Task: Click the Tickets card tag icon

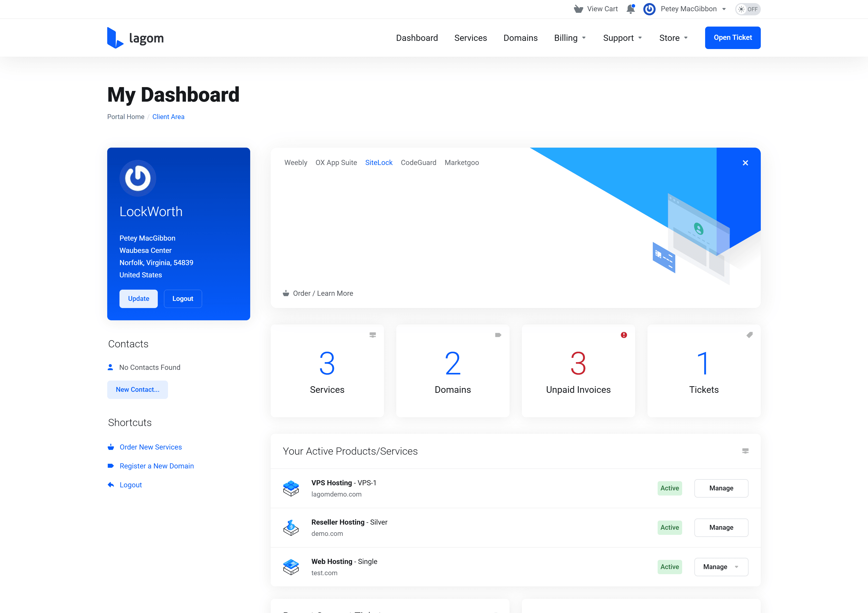Action: point(749,335)
